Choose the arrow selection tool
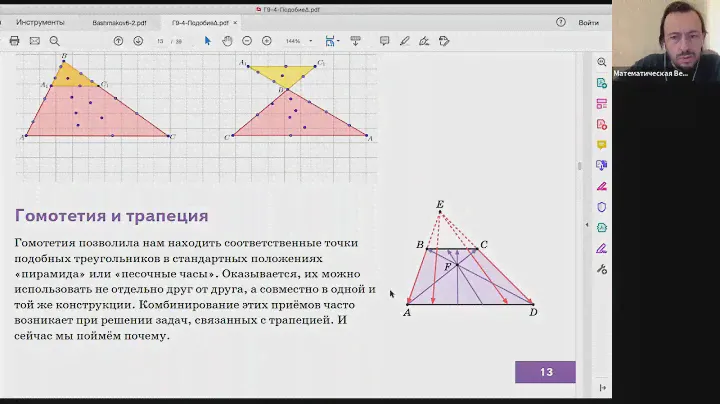Screen dimensions: 720x404 208,41
